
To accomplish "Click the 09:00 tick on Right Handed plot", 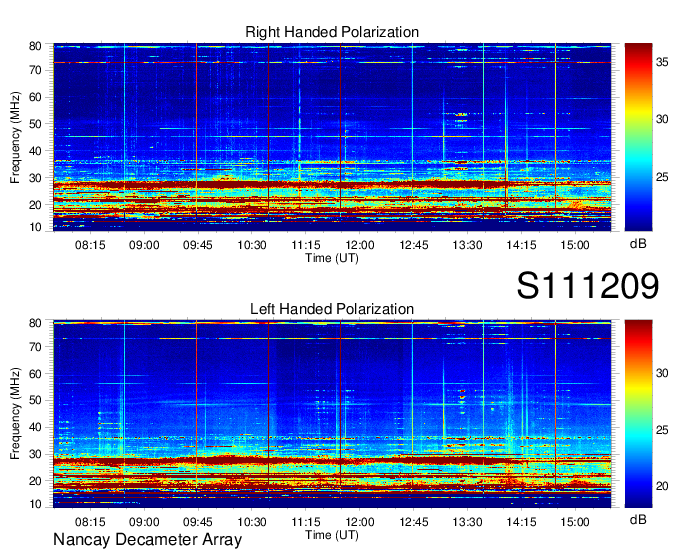I will coord(144,245).
